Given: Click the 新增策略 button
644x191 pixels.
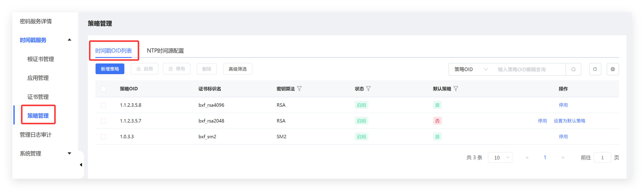Looking at the screenshot, I should tap(110, 69).
